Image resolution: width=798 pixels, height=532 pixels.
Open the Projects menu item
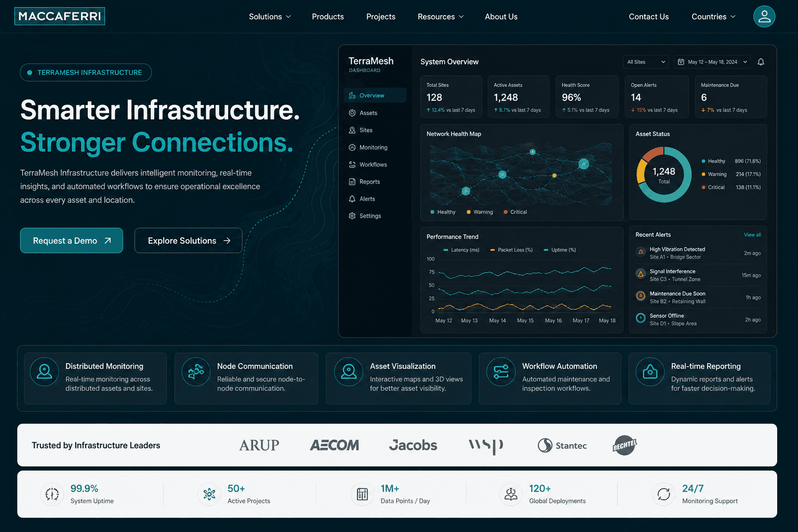[381, 17]
